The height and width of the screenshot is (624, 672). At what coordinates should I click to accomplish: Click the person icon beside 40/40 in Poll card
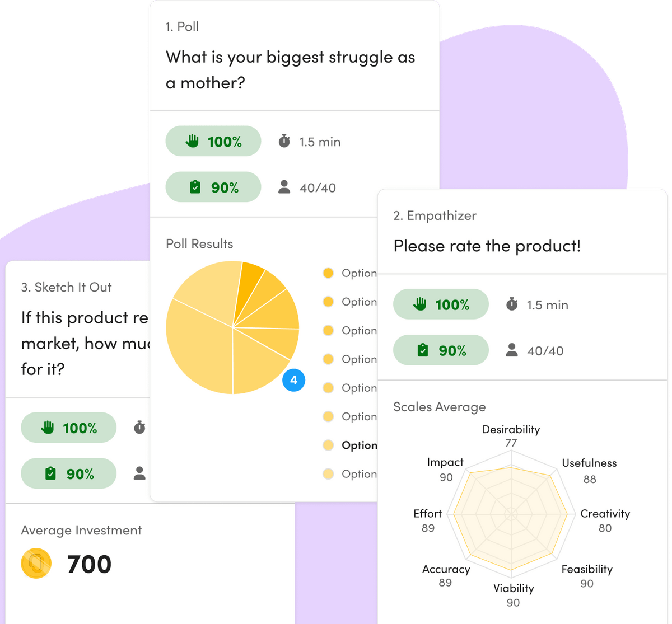(284, 187)
